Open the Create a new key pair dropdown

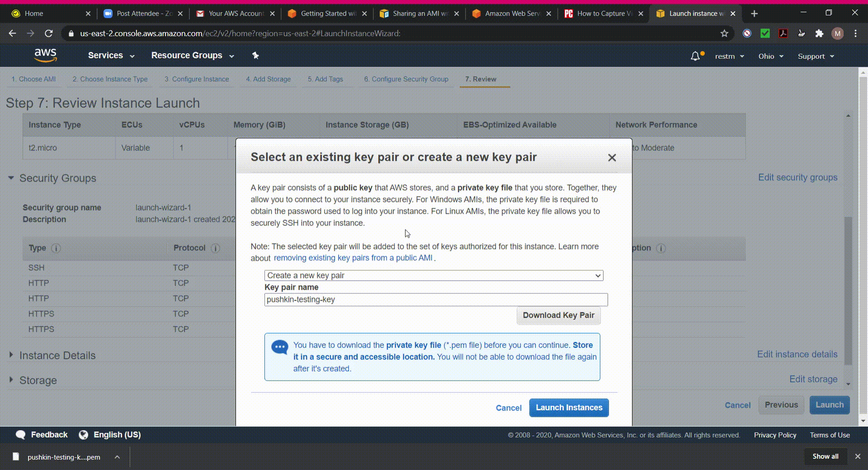click(434, 276)
